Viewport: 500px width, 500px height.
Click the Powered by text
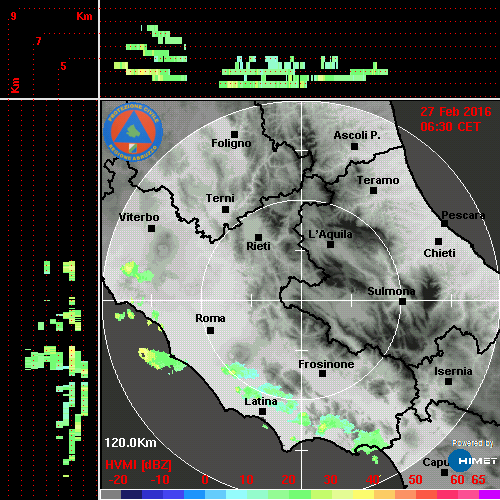473,443
